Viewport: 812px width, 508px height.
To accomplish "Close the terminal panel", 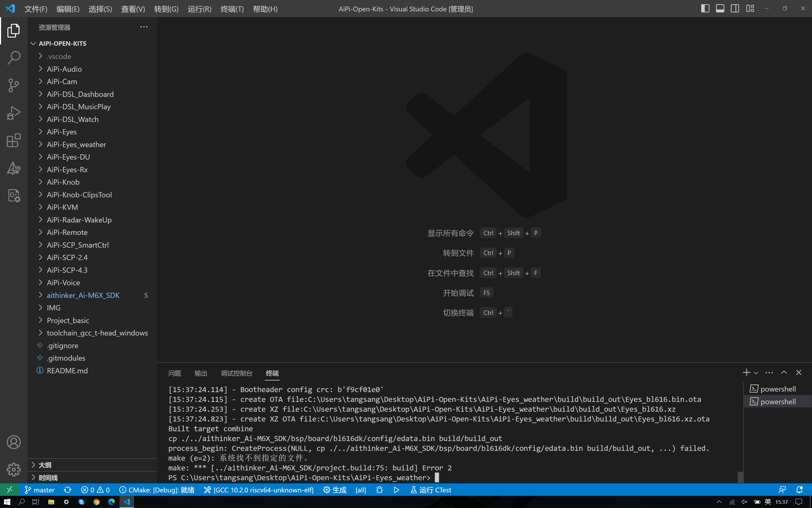I will coord(799,373).
